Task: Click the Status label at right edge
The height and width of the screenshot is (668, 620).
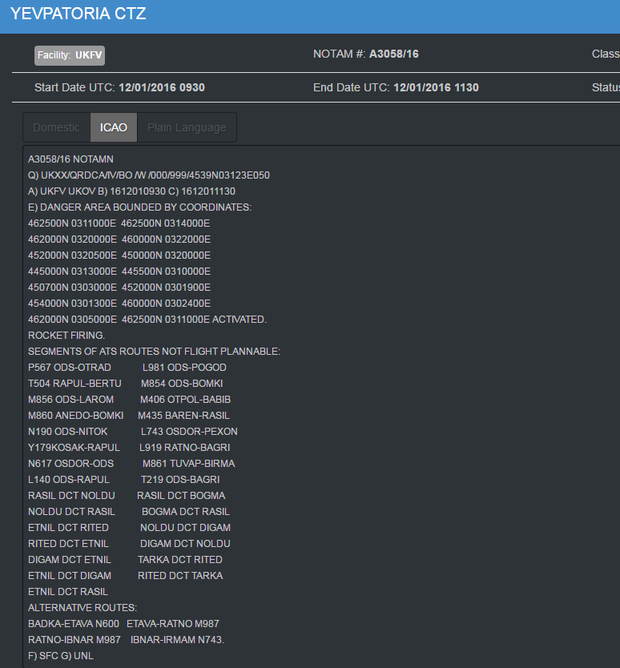Action: pyautogui.click(x=605, y=88)
